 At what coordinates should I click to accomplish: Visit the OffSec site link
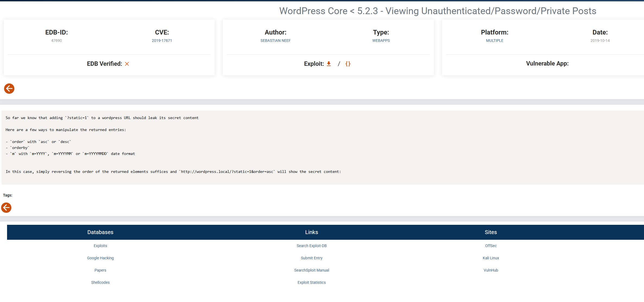pos(491,246)
